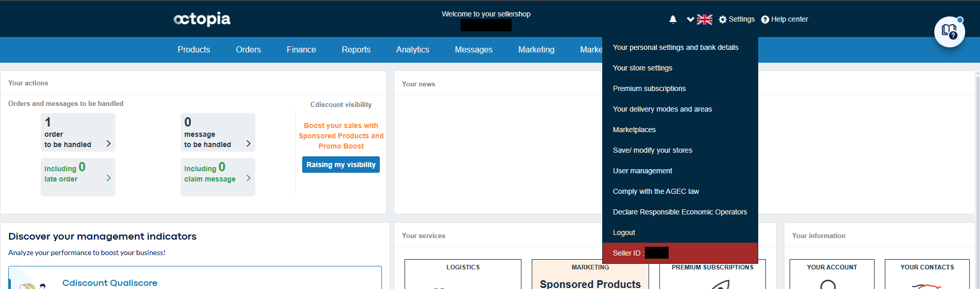Open the Analytics menu
Image resolution: width=980 pixels, height=289 pixels.
(413, 50)
